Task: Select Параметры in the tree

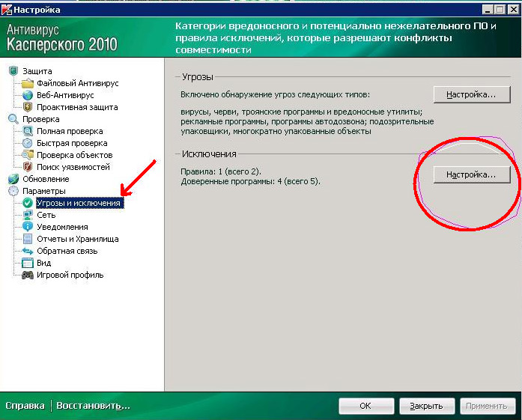Action: 44,191
